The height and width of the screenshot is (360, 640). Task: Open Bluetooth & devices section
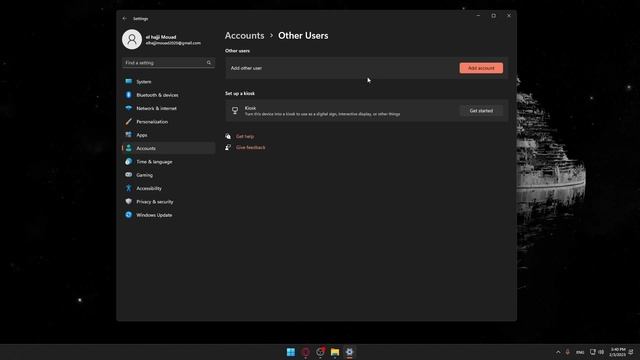click(169, 95)
